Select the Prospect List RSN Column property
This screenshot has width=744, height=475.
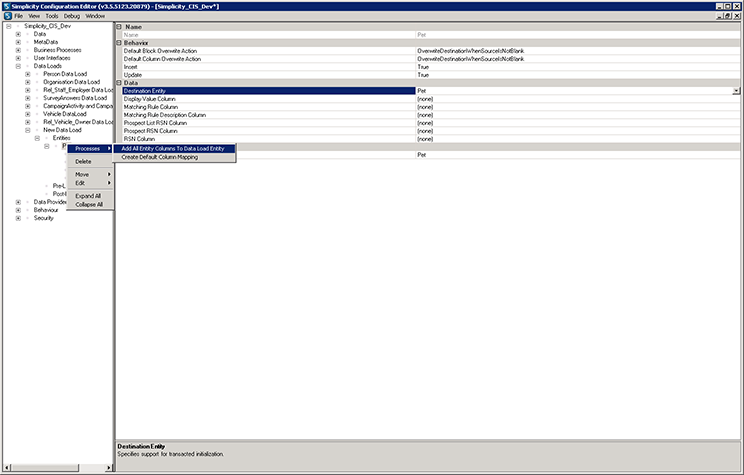coord(269,123)
